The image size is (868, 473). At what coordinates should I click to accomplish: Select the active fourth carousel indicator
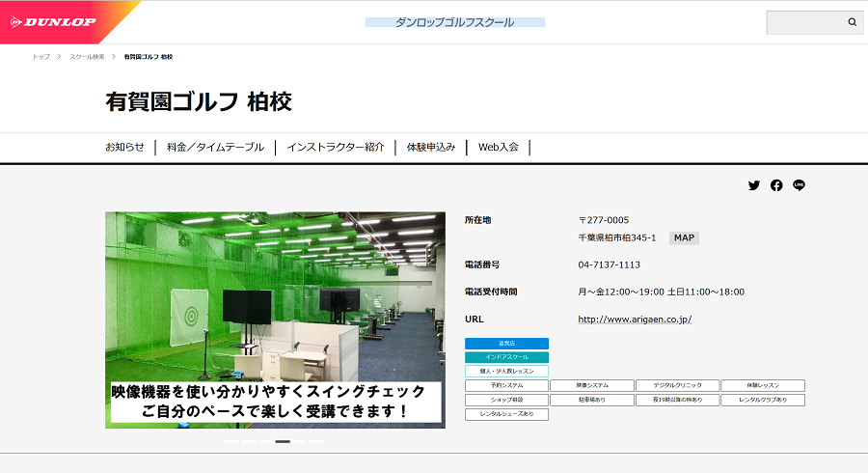(x=283, y=441)
